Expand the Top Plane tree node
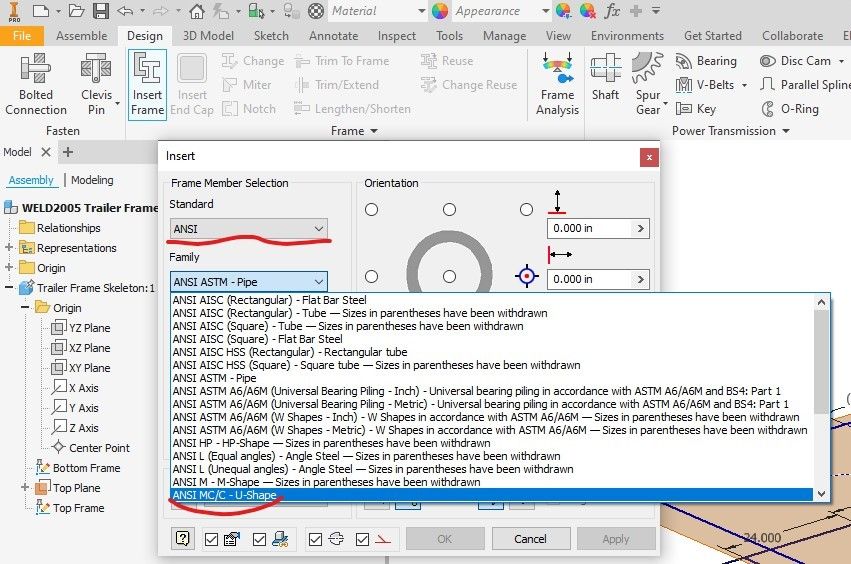 coord(25,487)
